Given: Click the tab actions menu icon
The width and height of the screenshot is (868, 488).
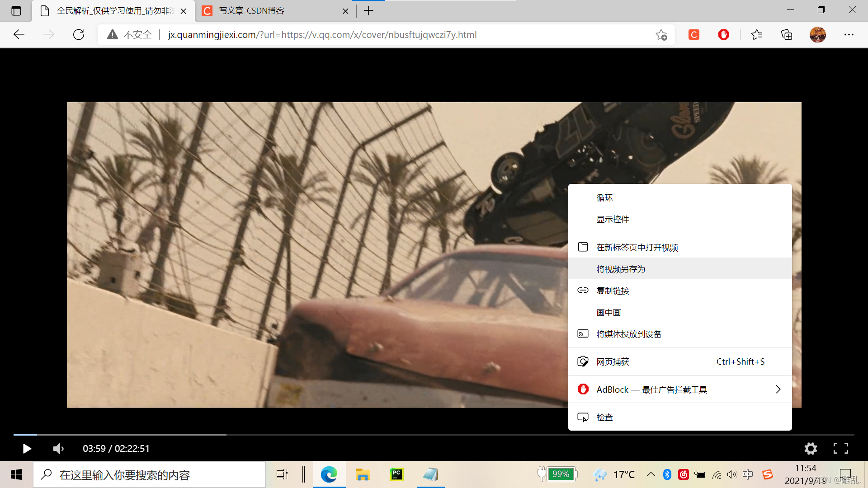Looking at the screenshot, I should tap(16, 11).
